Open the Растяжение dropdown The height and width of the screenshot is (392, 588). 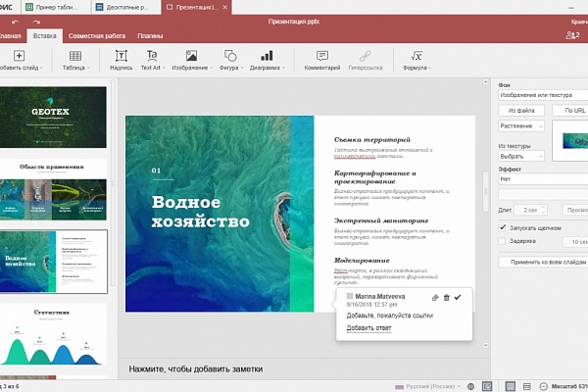(521, 126)
